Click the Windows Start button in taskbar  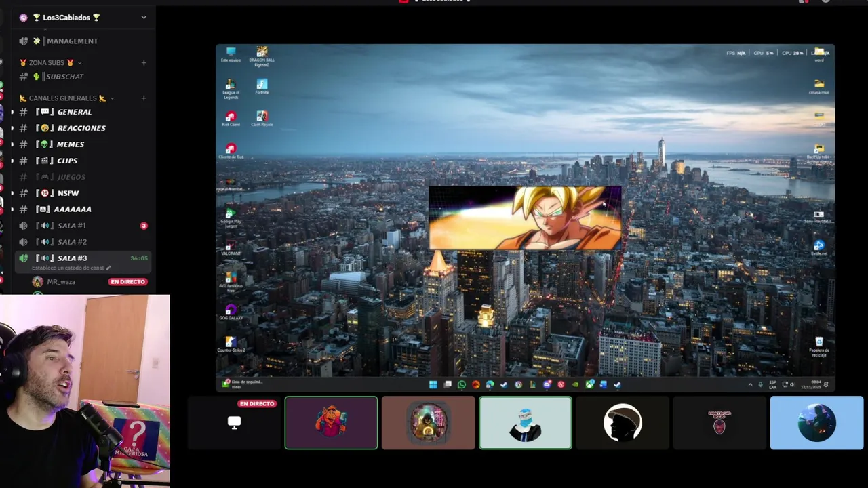pyautogui.click(x=433, y=385)
